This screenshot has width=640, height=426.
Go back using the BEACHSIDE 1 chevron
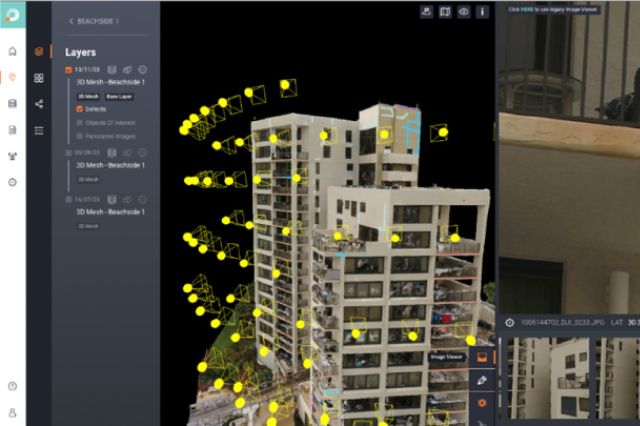click(71, 21)
